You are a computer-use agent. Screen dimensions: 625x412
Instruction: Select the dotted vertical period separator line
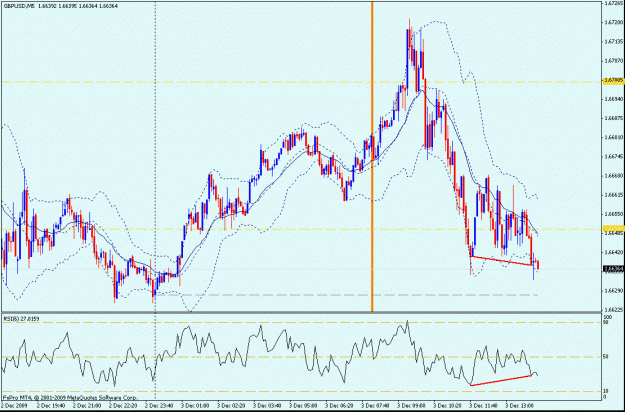pyautogui.click(x=155, y=199)
